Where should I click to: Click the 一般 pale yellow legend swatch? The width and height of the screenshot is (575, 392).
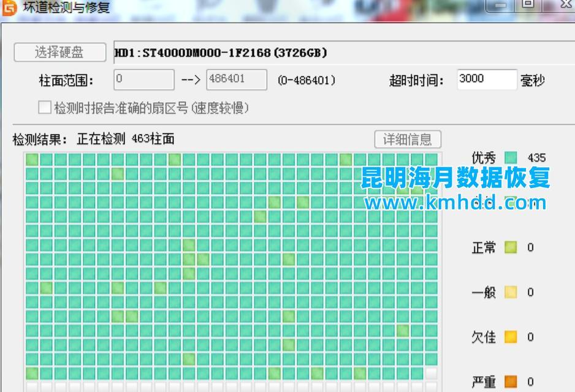(511, 292)
